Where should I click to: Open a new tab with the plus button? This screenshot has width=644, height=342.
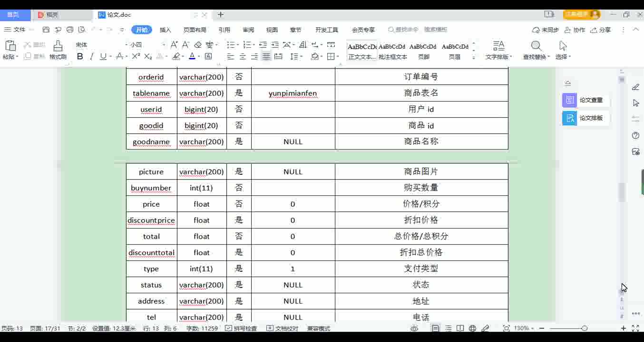click(221, 15)
